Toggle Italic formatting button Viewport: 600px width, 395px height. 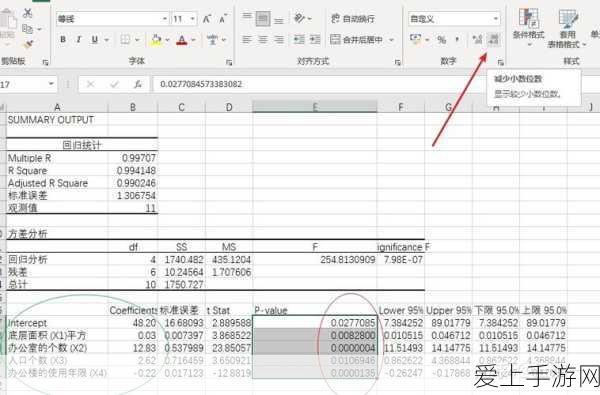click(79, 39)
